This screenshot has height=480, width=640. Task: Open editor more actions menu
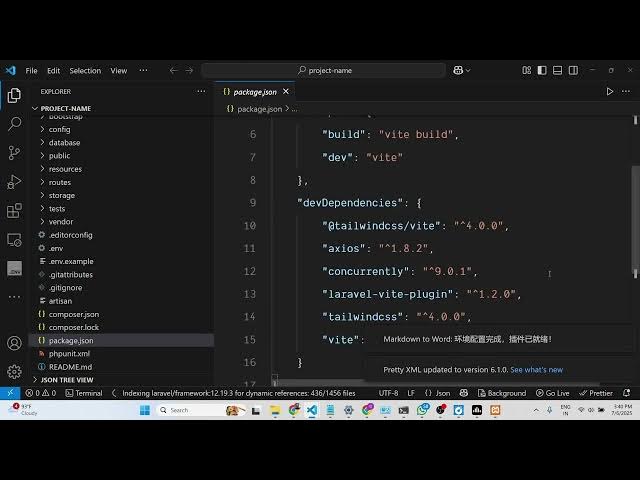pyautogui.click(x=626, y=91)
